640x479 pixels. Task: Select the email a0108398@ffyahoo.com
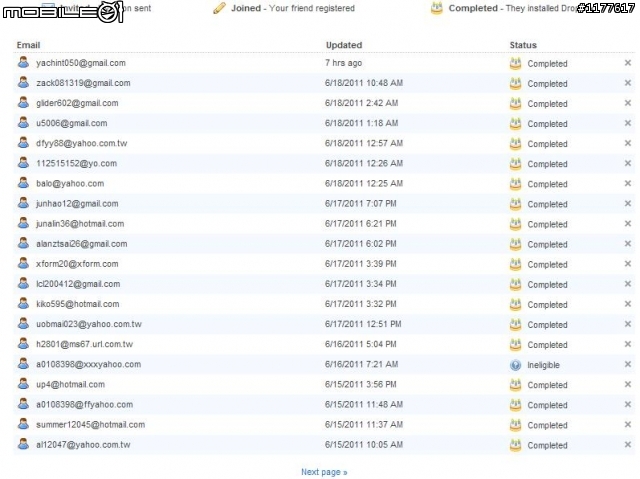(x=84, y=404)
